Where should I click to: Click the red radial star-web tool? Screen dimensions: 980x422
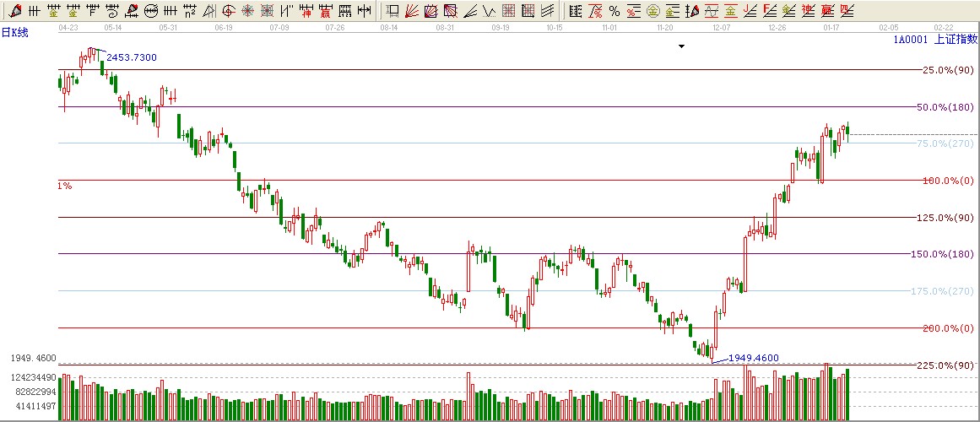(248, 11)
